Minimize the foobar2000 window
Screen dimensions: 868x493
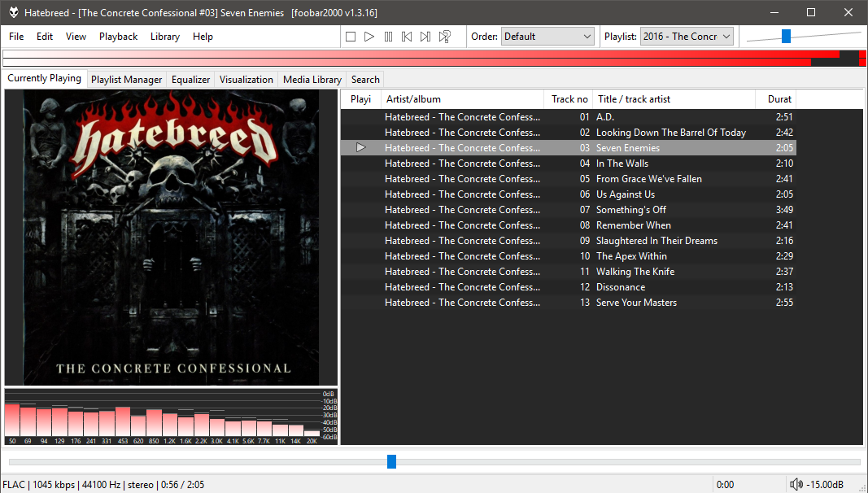774,12
